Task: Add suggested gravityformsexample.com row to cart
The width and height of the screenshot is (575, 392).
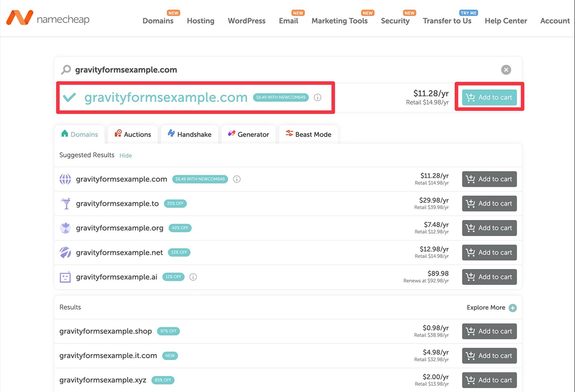Action: pos(489,179)
